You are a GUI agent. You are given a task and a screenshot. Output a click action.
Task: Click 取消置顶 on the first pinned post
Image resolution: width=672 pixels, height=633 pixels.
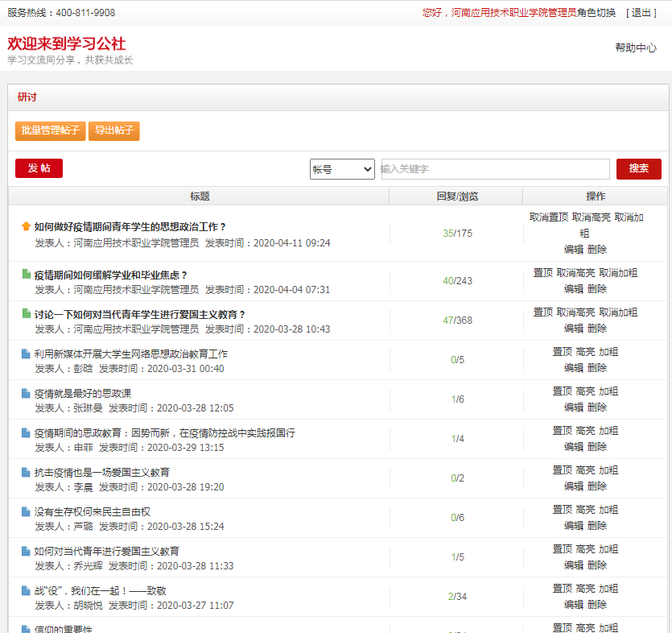(x=549, y=217)
